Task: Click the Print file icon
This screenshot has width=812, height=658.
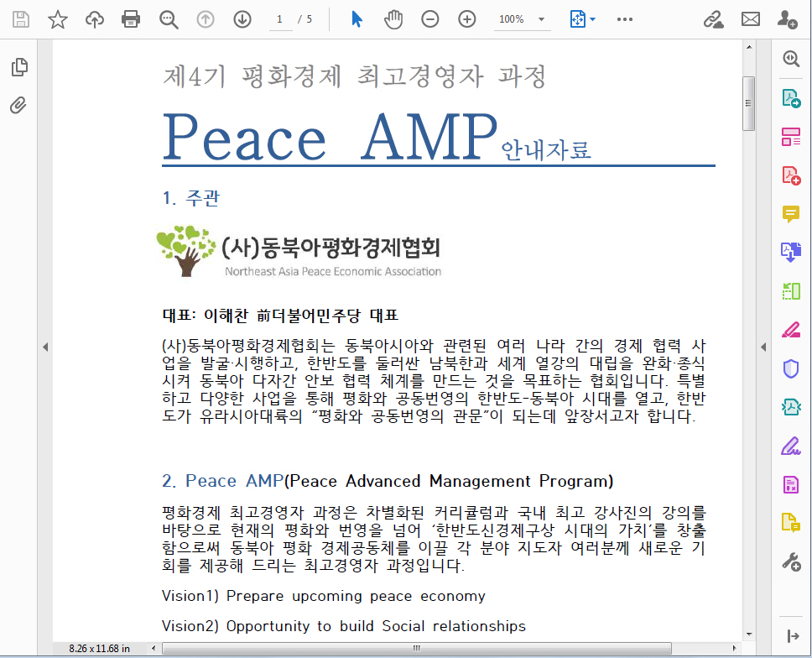Action: pos(131,19)
